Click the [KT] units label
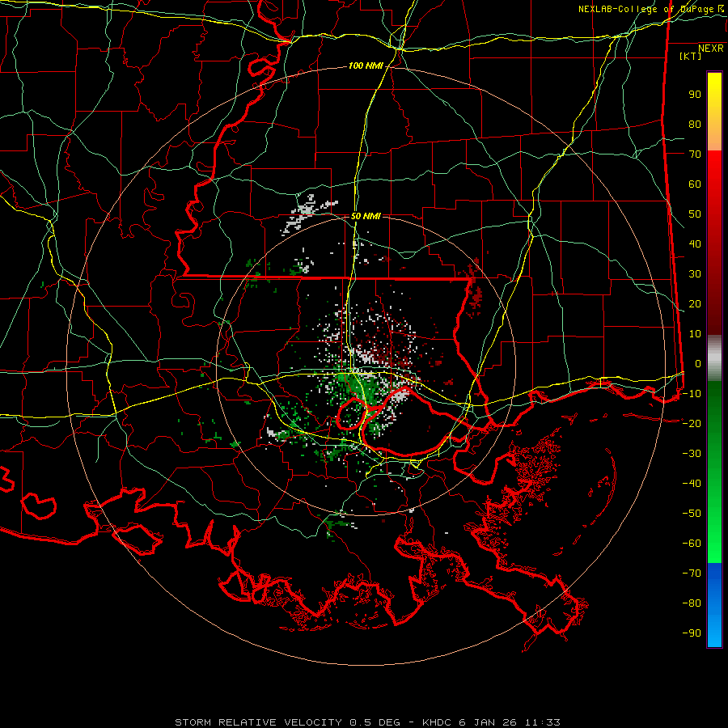Image resolution: width=728 pixels, height=728 pixels. (x=691, y=56)
